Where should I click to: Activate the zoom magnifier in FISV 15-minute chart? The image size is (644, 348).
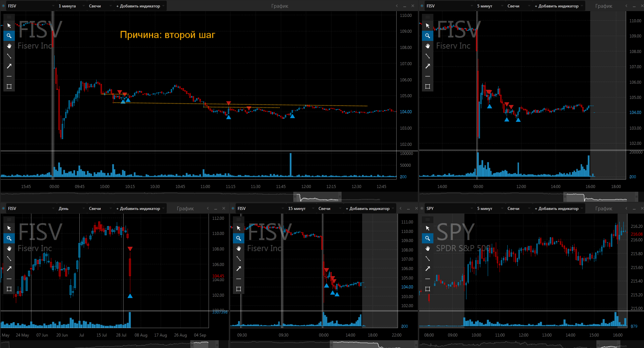(239, 238)
